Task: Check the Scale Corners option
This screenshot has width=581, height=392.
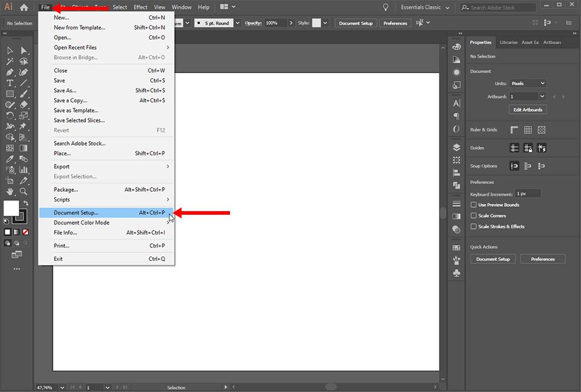Action: coord(473,215)
